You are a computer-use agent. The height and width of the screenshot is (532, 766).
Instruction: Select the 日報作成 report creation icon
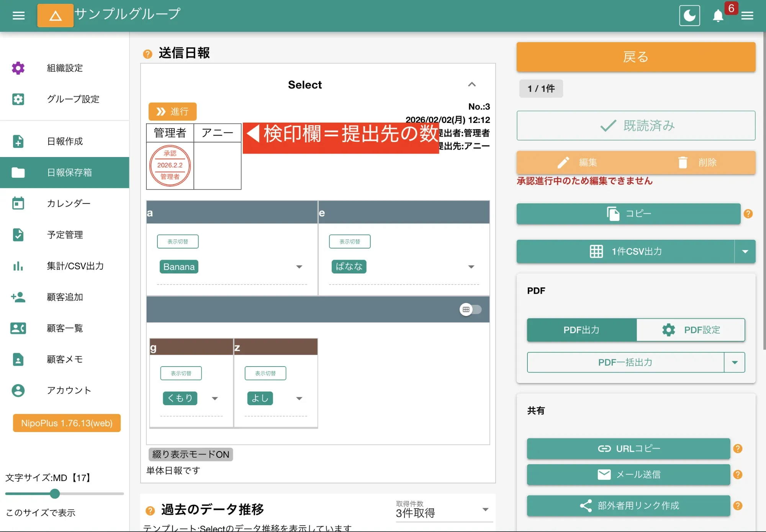(x=18, y=141)
